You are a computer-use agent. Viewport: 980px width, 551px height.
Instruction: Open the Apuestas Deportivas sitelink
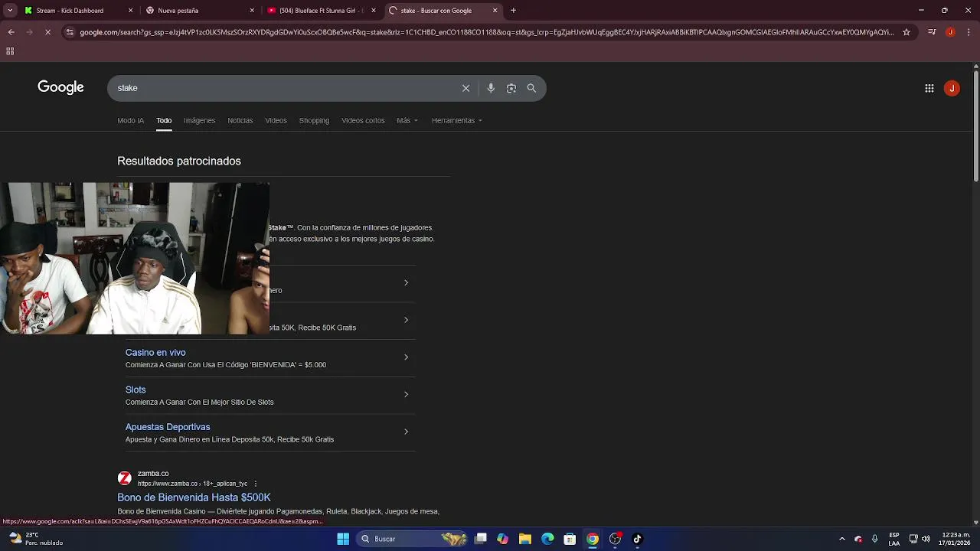[x=168, y=427]
